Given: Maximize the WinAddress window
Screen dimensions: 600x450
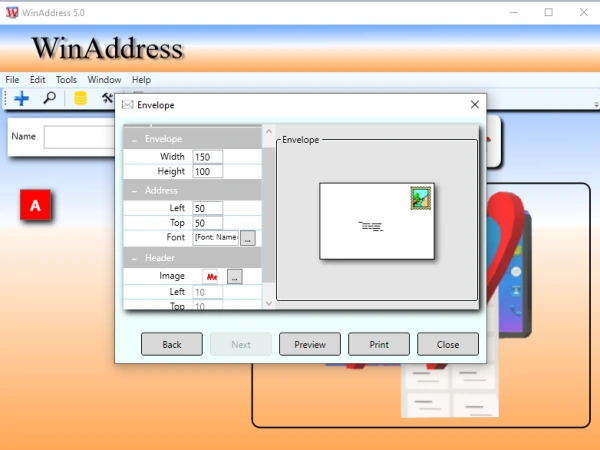Looking at the screenshot, I should 548,12.
